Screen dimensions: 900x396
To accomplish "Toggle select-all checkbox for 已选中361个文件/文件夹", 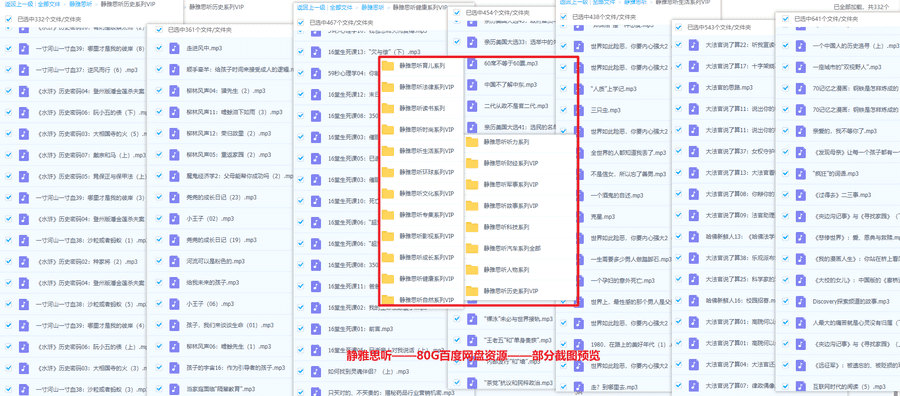I will point(160,29).
